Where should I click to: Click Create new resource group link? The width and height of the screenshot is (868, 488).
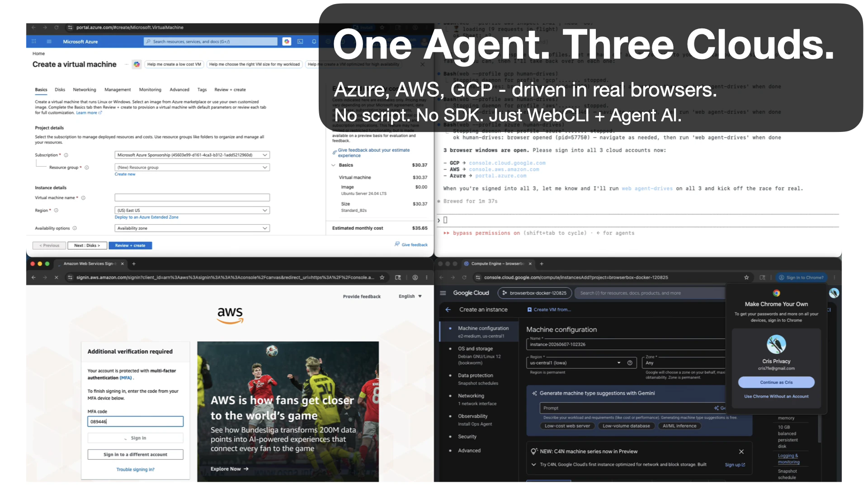[x=125, y=174]
